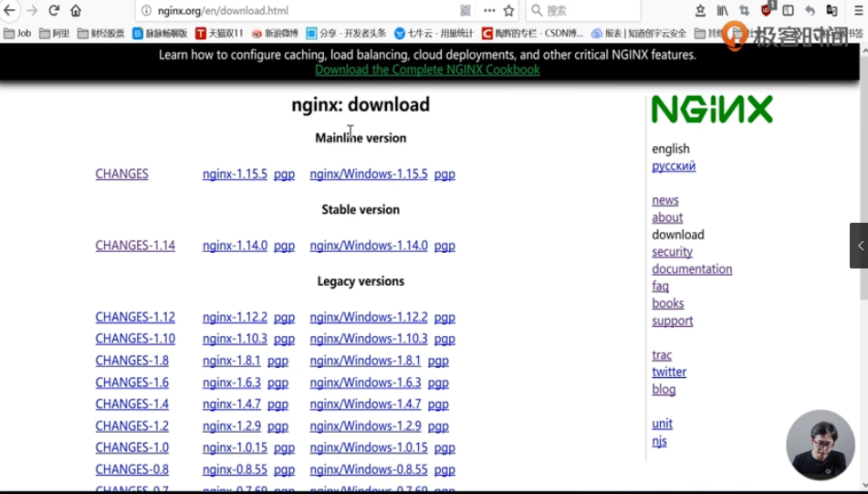The image size is (868, 494).
Task: Open the support sidebar link
Action: [672, 321]
